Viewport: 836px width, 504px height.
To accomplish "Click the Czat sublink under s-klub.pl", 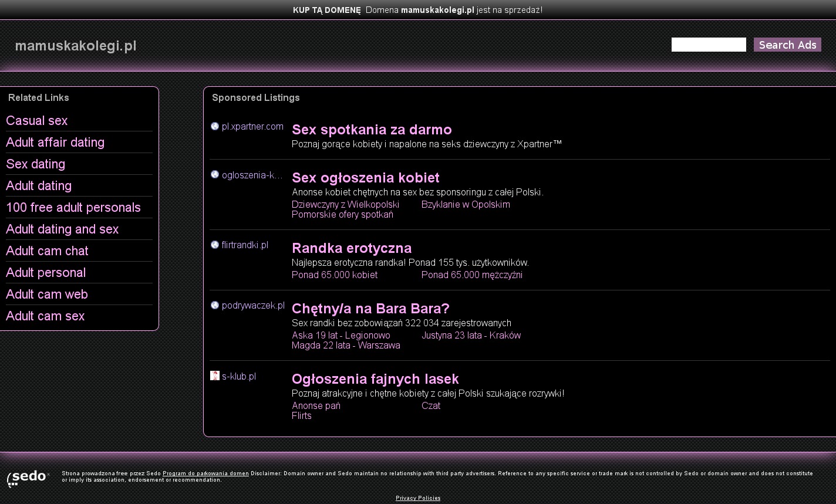I will click(x=430, y=405).
